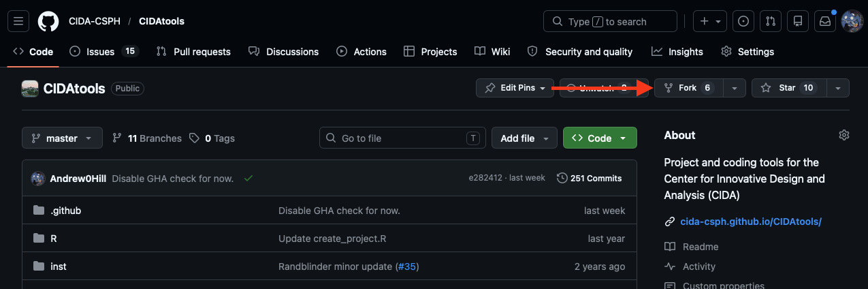
Task: Open the Discussions tab
Action: [x=283, y=52]
